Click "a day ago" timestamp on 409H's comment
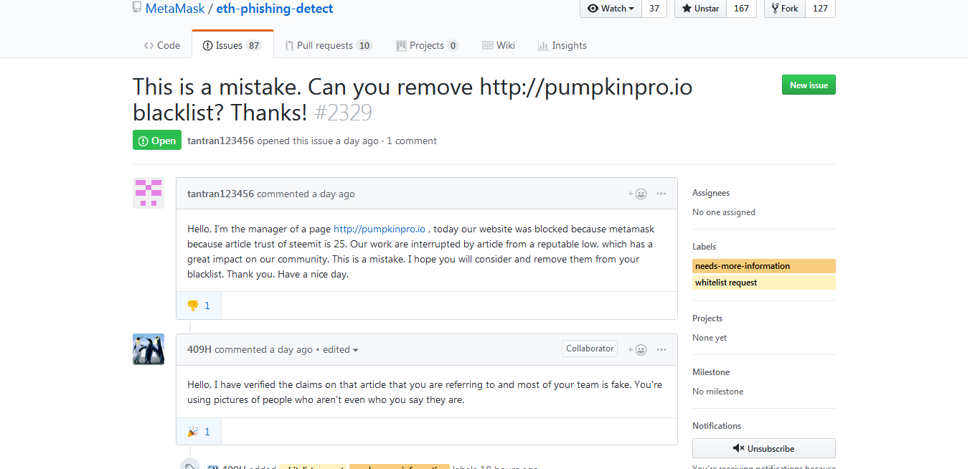The width and height of the screenshot is (980, 469). click(291, 350)
